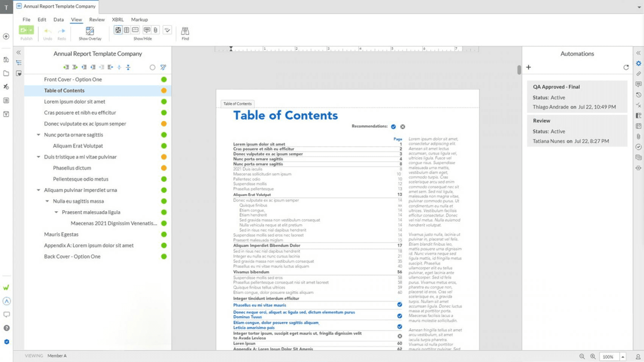The width and height of the screenshot is (644, 362).
Task: Open the QA Approved - Final automation
Action: click(577, 97)
